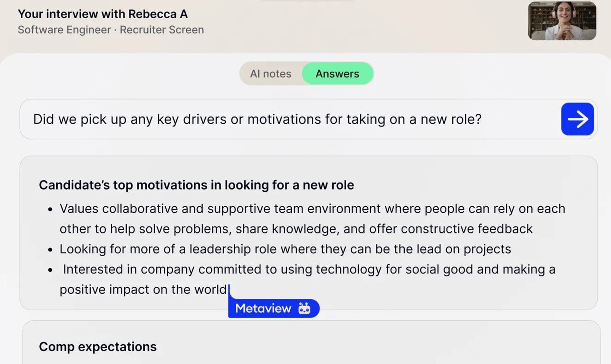
Task: Click the "Software Engineer" role label
Action: coord(64,30)
